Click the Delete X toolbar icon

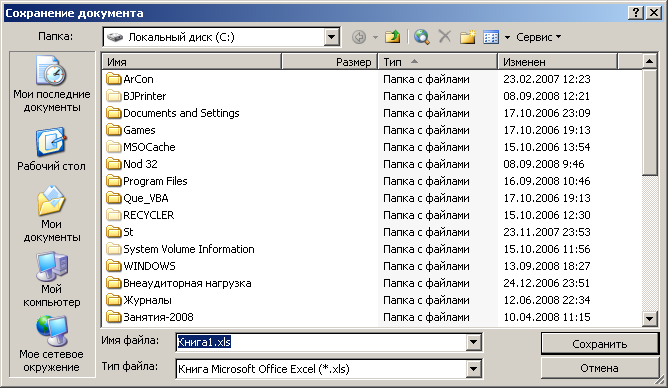[x=444, y=37]
